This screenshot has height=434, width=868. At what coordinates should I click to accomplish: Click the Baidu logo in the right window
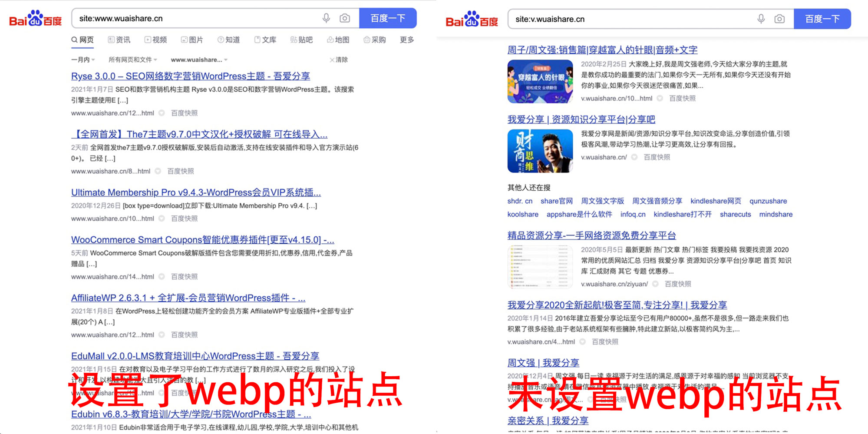click(x=472, y=20)
